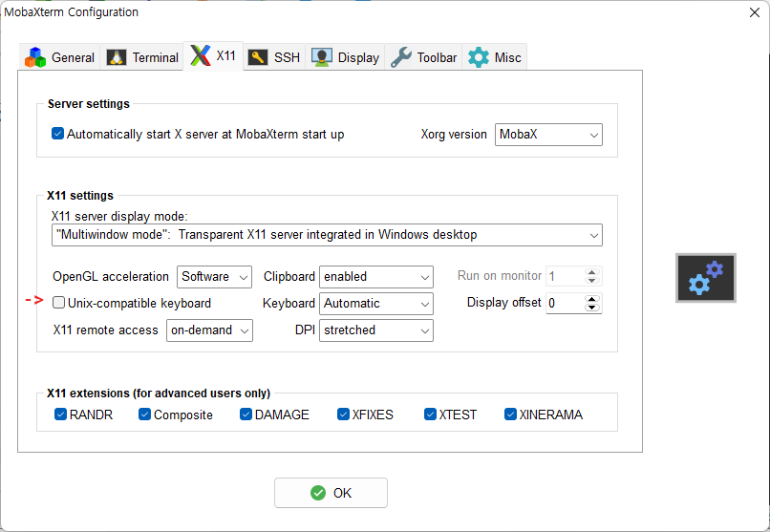The width and height of the screenshot is (770, 532).
Task: Click the "MobaXterm Configuration" title text
Action: [72, 12]
